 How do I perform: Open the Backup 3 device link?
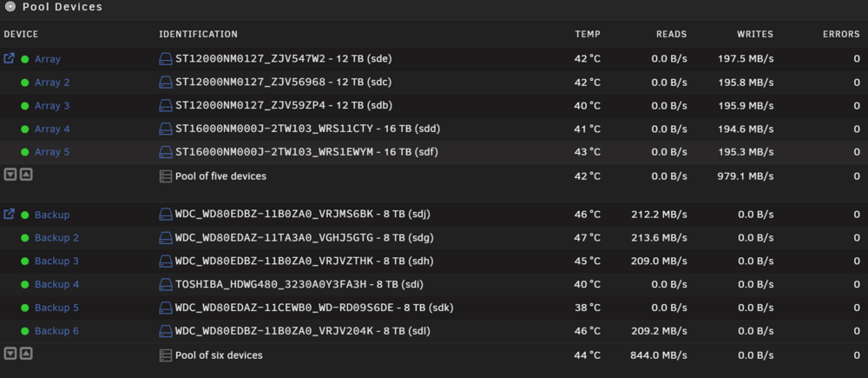pyautogui.click(x=56, y=261)
